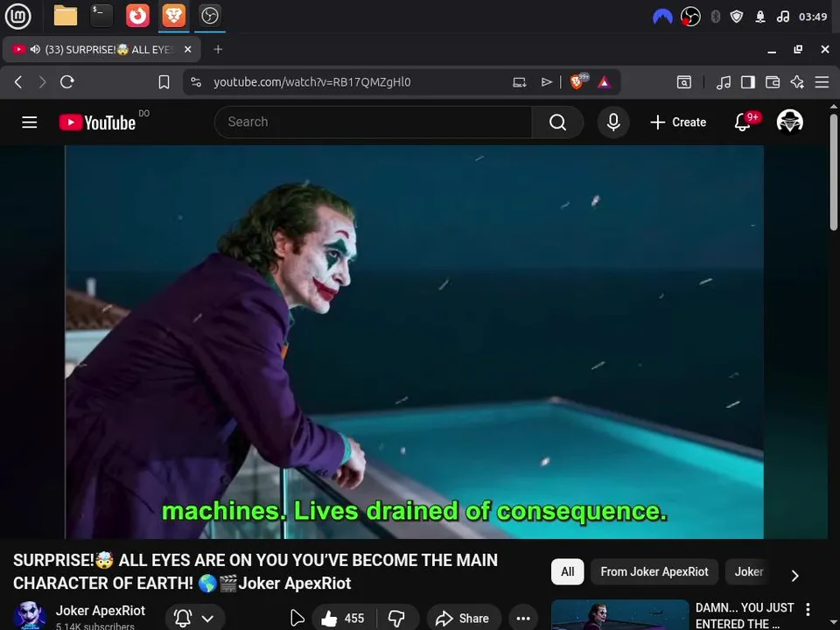Open the Leo AI assistant icon

tap(797, 82)
